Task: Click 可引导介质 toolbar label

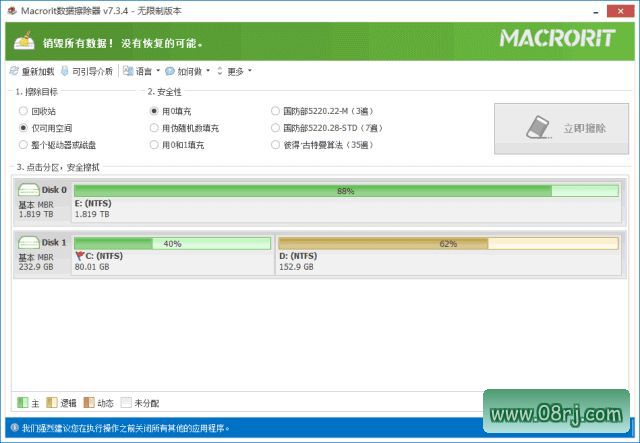Action: click(x=92, y=71)
